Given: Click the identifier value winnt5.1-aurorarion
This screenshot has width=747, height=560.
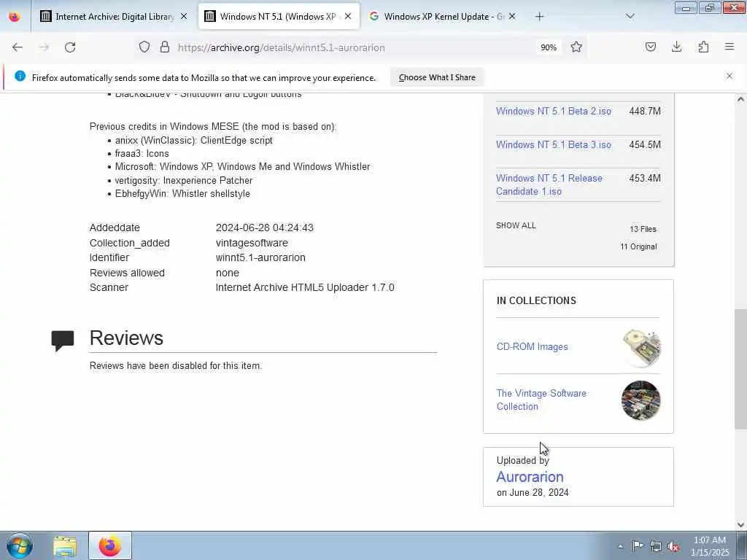Looking at the screenshot, I should pos(260,257).
